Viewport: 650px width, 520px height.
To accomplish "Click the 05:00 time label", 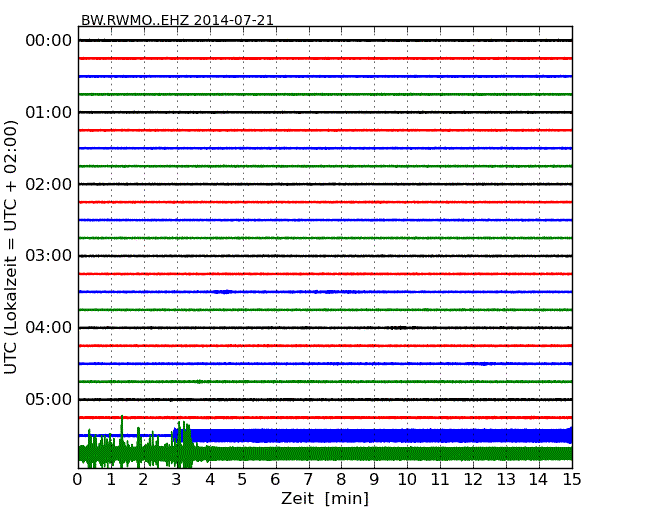I will (49, 399).
